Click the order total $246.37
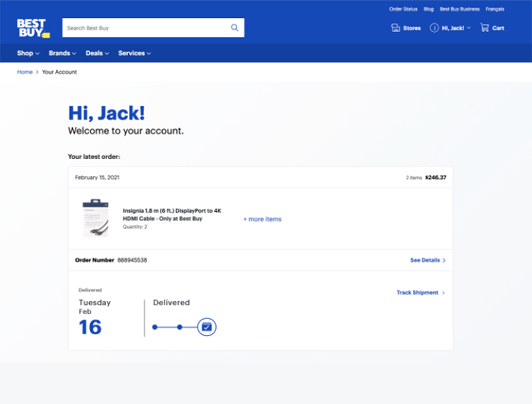This screenshot has width=532, height=404. tap(436, 178)
